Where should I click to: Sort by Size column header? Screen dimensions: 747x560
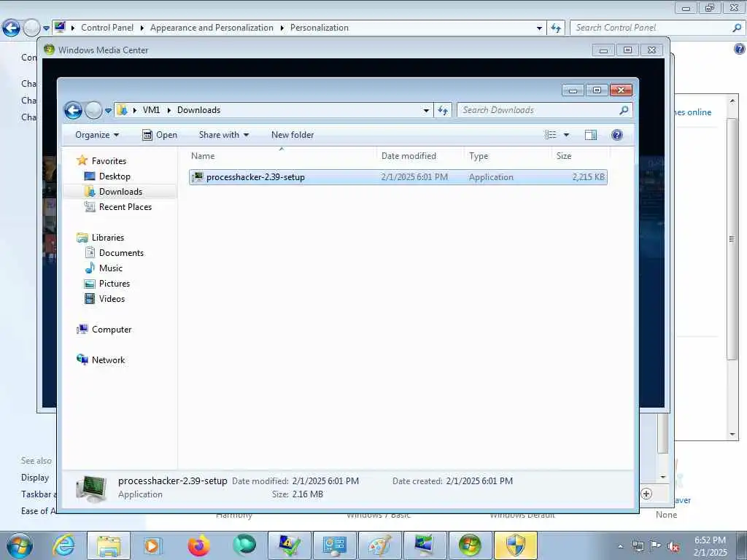(x=581, y=156)
